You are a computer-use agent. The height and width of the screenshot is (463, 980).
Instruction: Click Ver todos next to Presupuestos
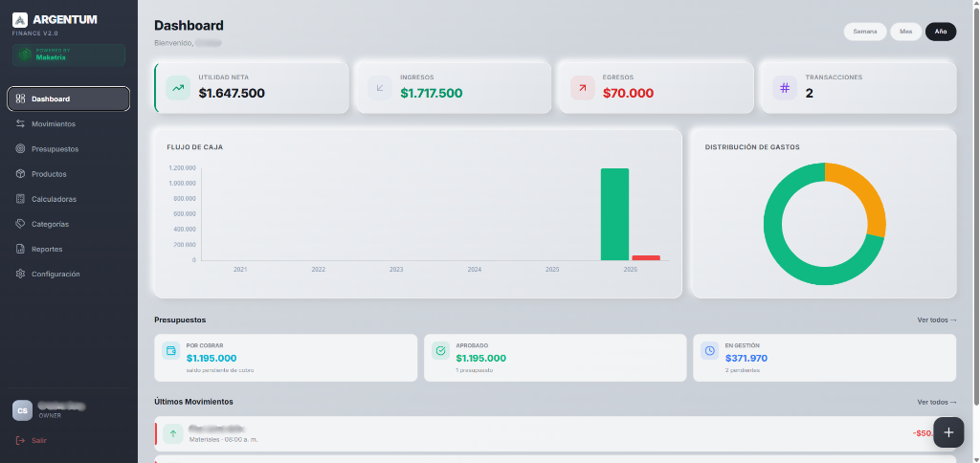click(x=936, y=320)
